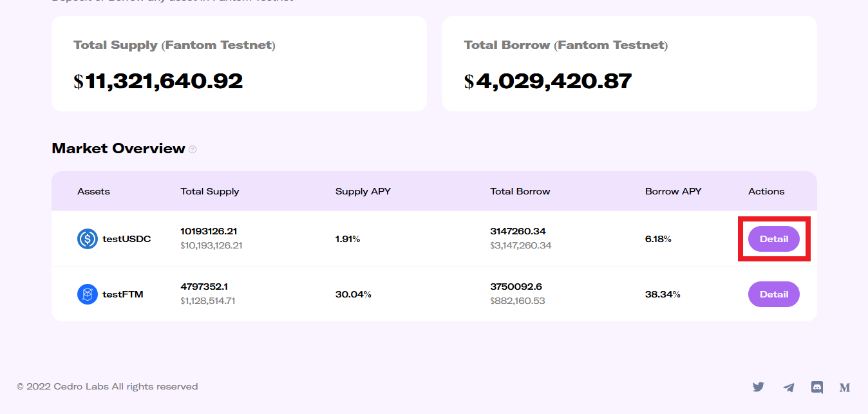The image size is (868, 414).
Task: Click the $4,029,420.87 total borrow amount
Action: [548, 81]
